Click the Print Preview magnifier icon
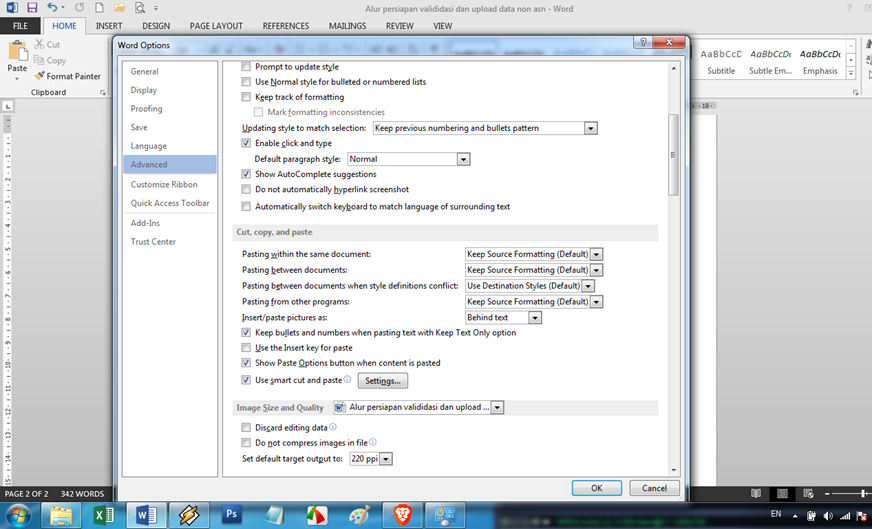Viewport: 872px width, 529px height. (x=140, y=8)
